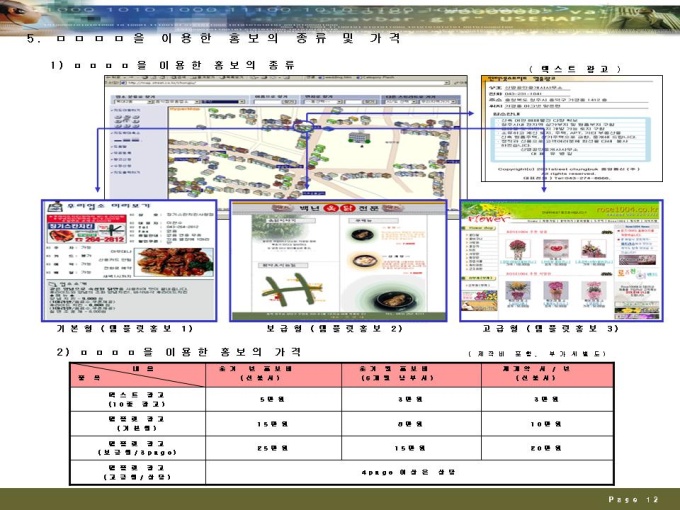Click the zoom level bars in map sidebar

click(x=127, y=141)
